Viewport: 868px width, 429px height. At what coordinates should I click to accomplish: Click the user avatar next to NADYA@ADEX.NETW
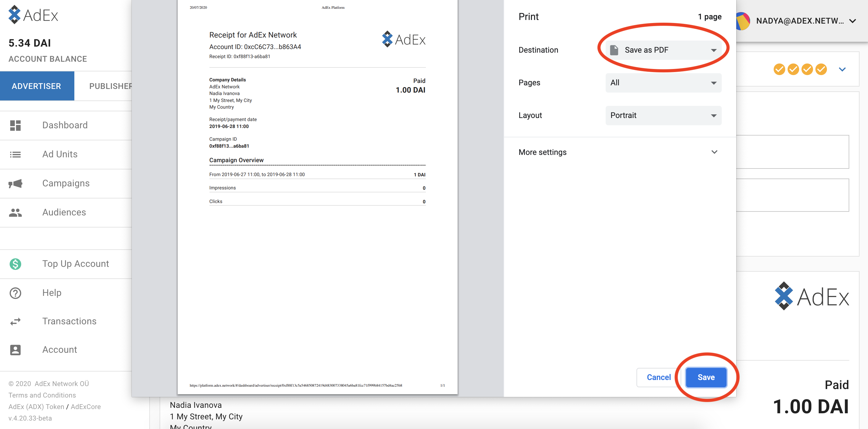743,21
